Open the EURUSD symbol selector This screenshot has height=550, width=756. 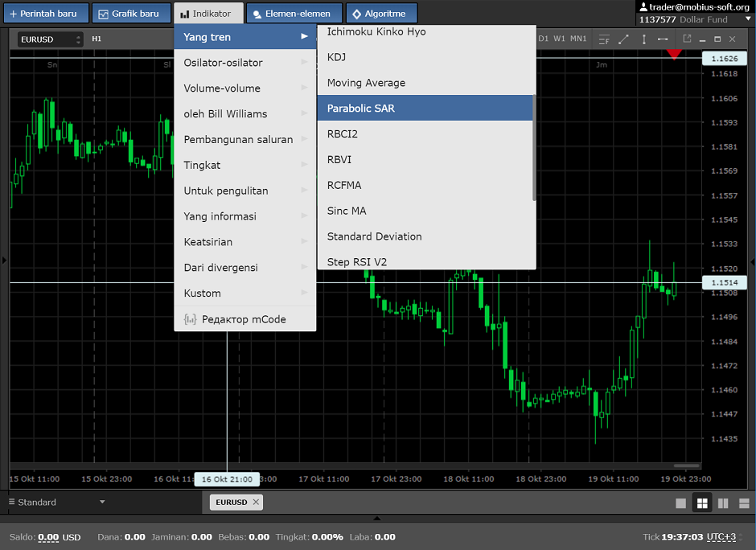(51, 39)
